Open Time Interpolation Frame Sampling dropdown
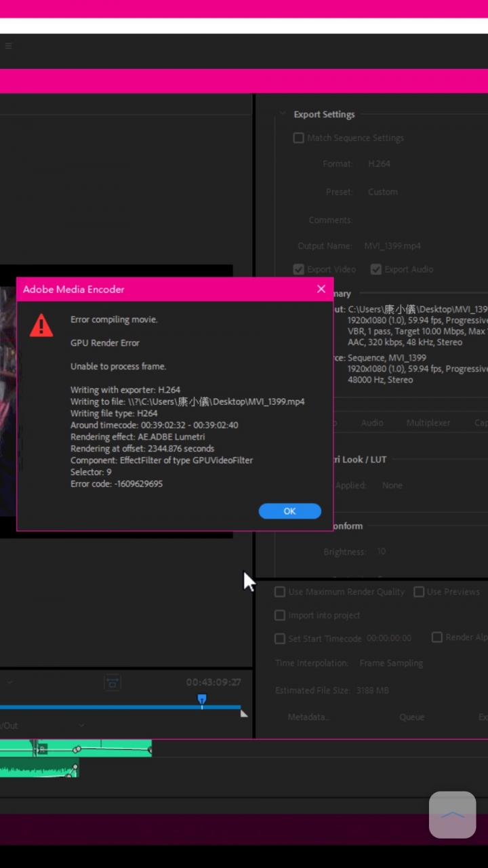The image size is (488, 868). (391, 663)
